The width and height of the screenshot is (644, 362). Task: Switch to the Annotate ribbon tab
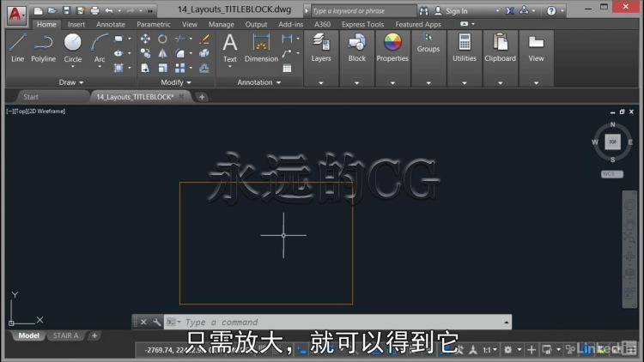111,25
